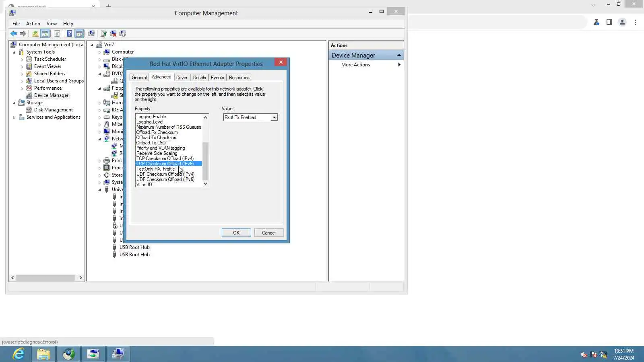Select VLan ID in the Property list
The image size is (644, 362).
(168, 185)
